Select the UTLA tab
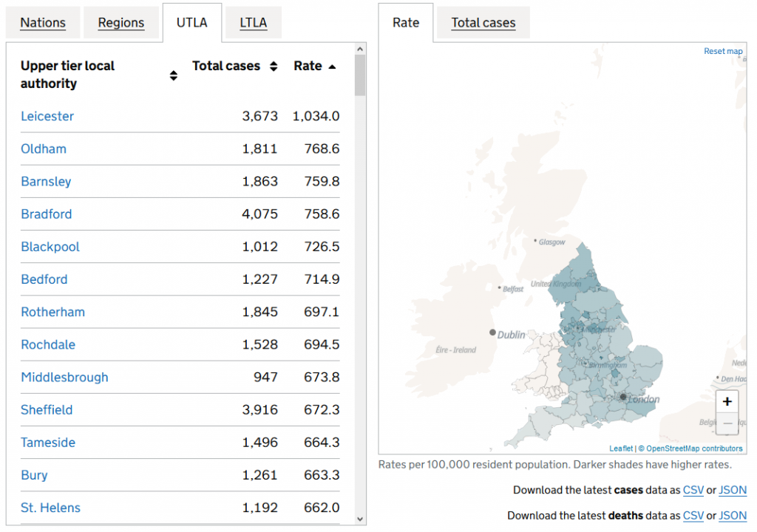757x532 pixels. (192, 23)
